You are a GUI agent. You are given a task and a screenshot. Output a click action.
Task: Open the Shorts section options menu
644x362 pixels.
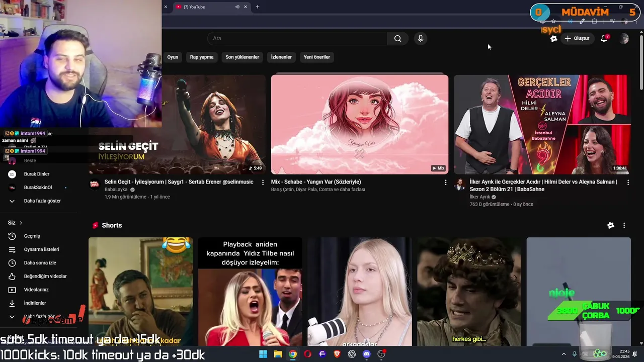(x=624, y=225)
